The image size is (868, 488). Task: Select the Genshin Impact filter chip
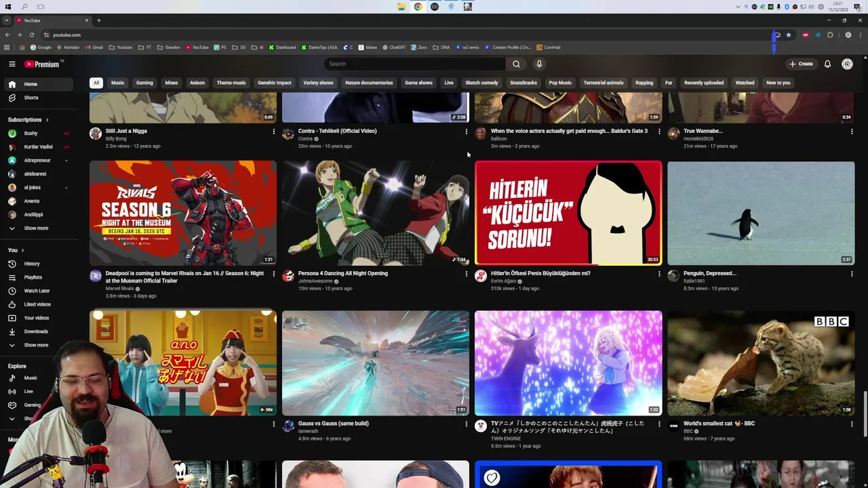(275, 83)
